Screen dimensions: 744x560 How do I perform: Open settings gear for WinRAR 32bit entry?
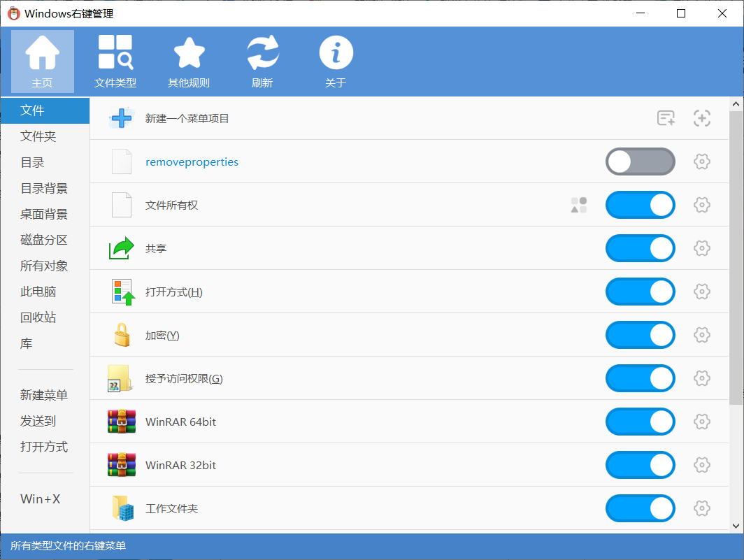(x=702, y=465)
